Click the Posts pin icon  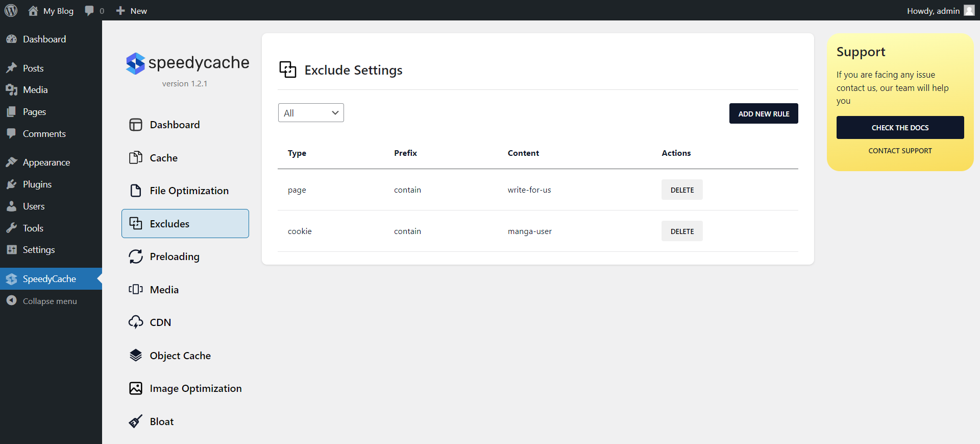click(11, 68)
